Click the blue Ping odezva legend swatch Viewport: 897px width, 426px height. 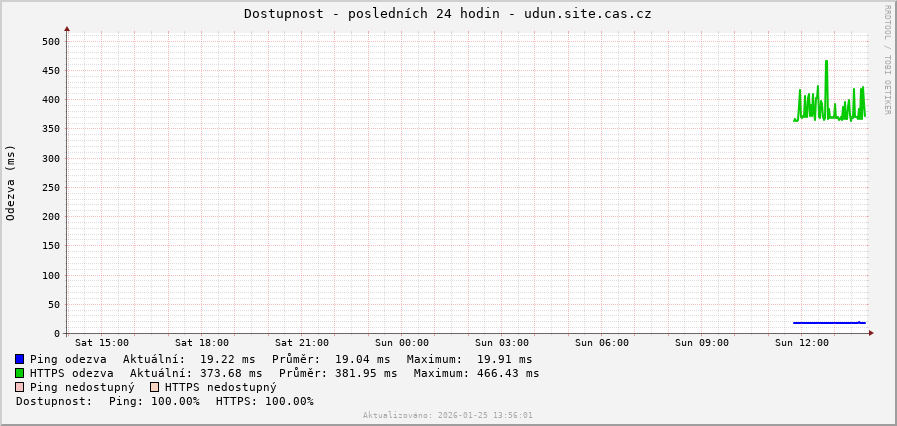coord(19,359)
